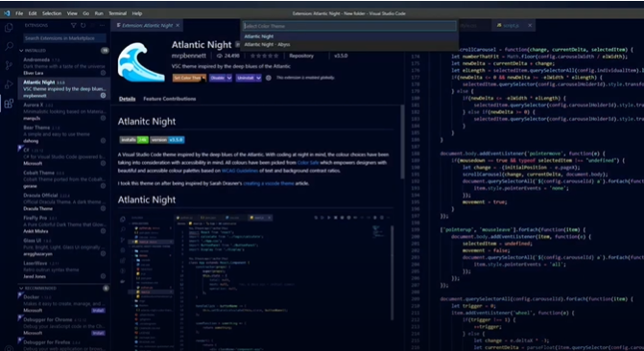This screenshot has width=644, height=351.
Task: Click the VS Code logo in title bar
Action: pyautogui.click(x=7, y=13)
